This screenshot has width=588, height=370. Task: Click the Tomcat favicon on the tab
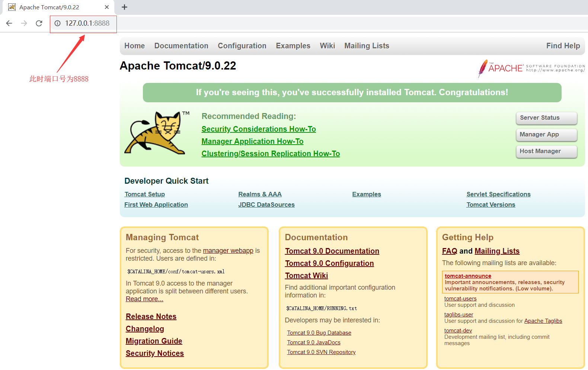(x=12, y=7)
